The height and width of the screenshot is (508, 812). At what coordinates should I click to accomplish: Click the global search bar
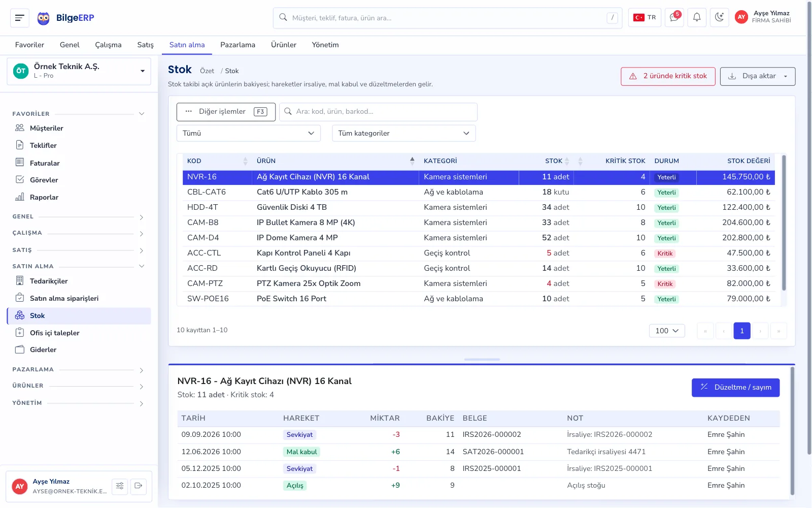click(x=448, y=18)
